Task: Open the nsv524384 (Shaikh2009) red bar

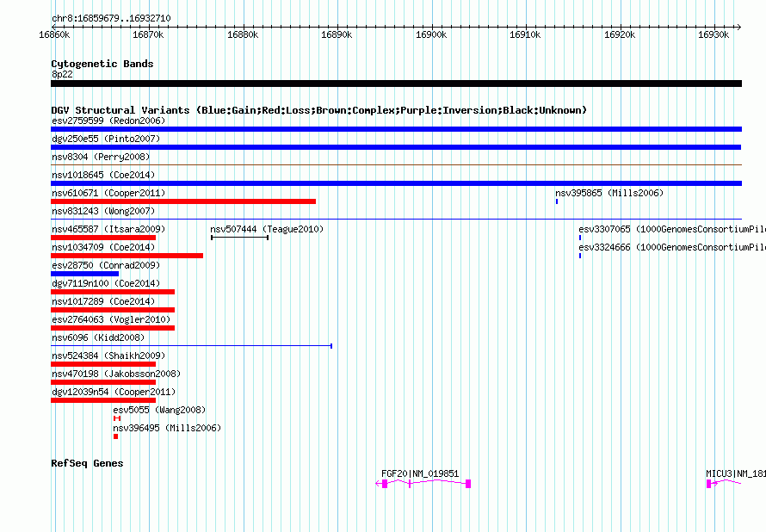Action: coord(103,364)
